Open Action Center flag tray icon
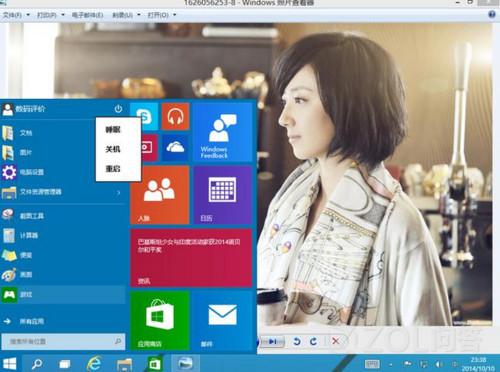 407,364
